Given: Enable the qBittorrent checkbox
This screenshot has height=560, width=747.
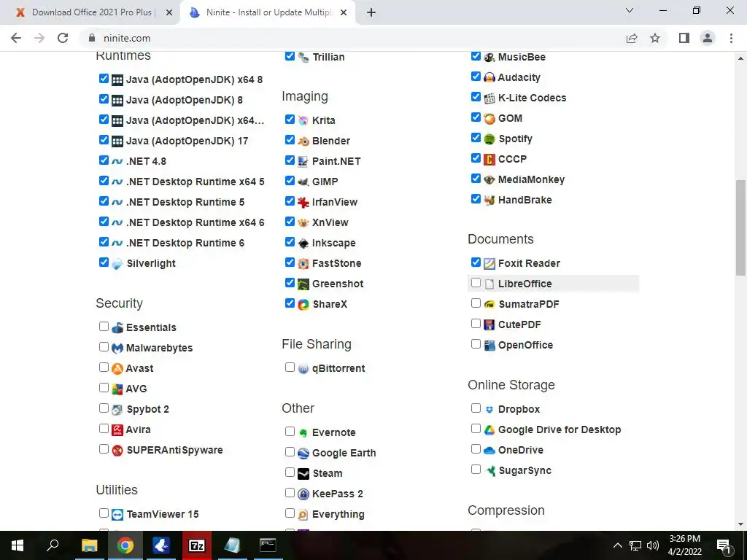Looking at the screenshot, I should point(290,367).
